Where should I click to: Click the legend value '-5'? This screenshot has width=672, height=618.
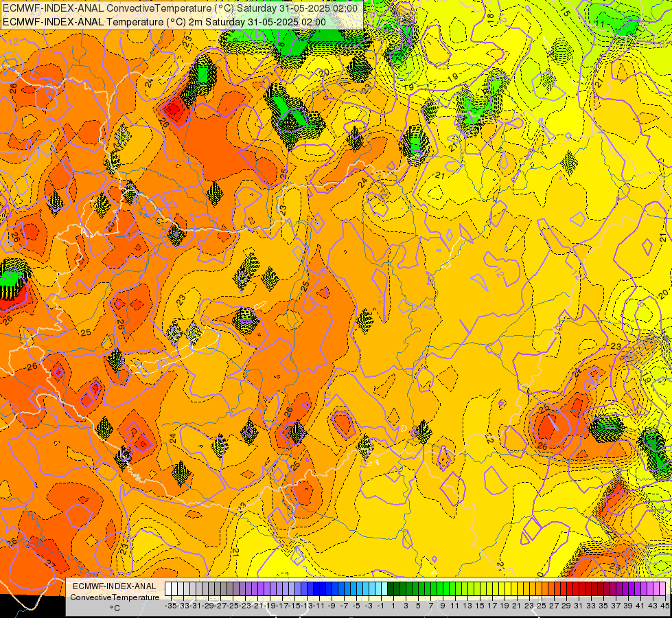(356, 606)
